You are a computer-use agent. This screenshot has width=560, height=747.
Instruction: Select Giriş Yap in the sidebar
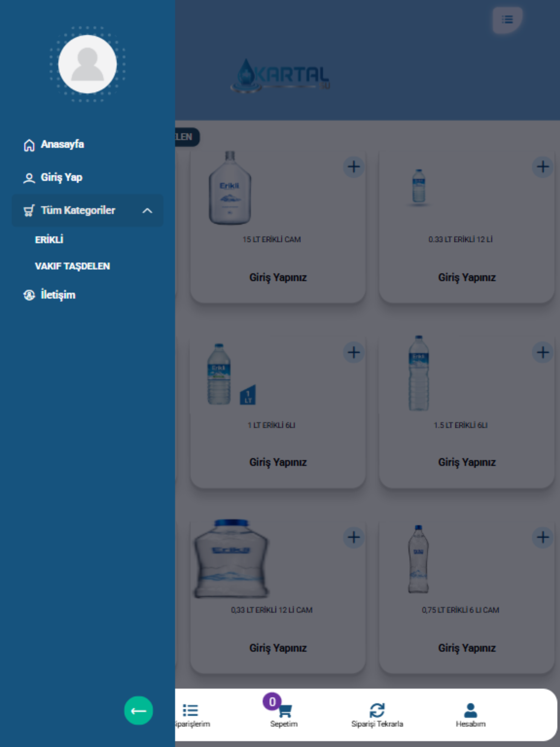pos(87,177)
